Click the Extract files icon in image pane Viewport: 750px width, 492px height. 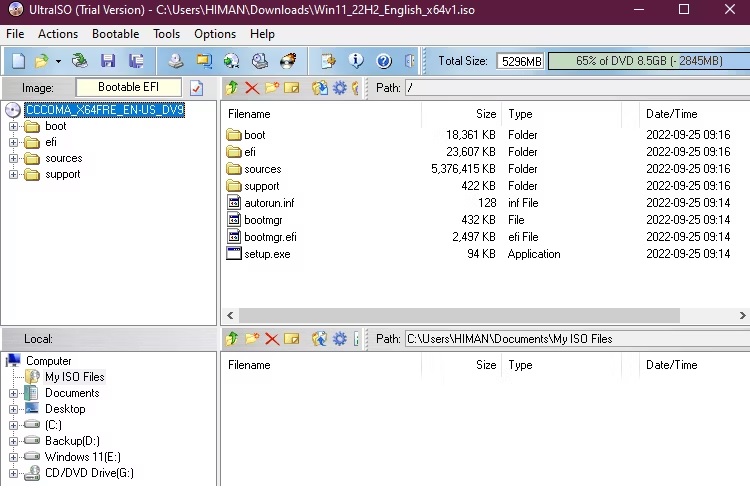pos(320,87)
